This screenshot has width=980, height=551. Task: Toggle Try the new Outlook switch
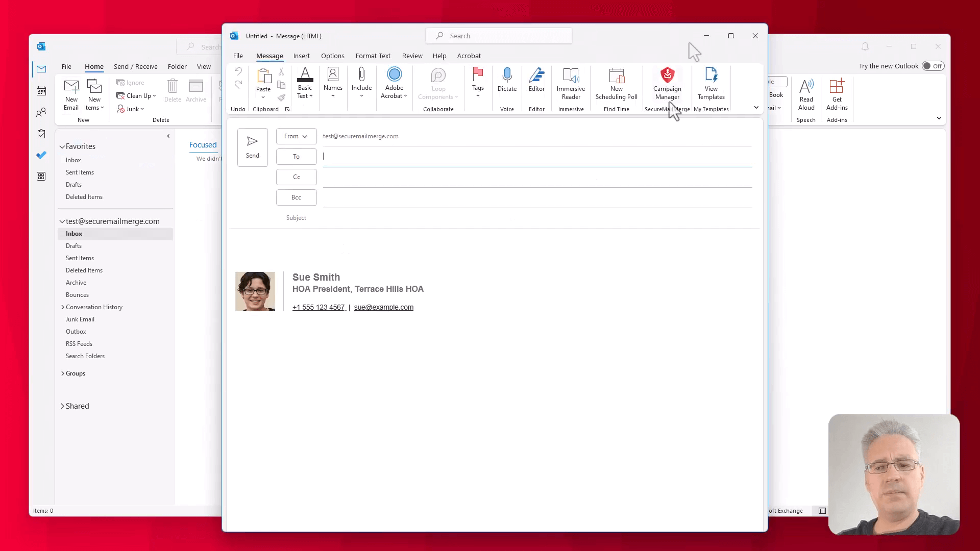point(933,66)
